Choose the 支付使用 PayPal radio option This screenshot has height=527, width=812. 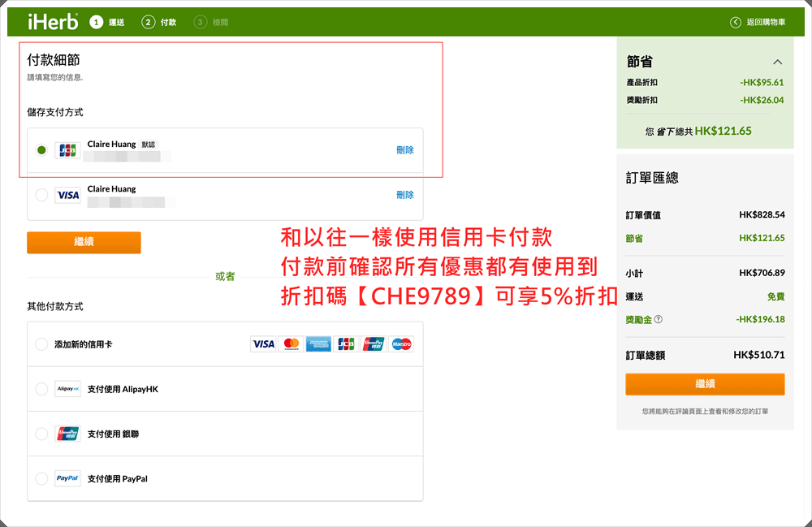point(41,478)
